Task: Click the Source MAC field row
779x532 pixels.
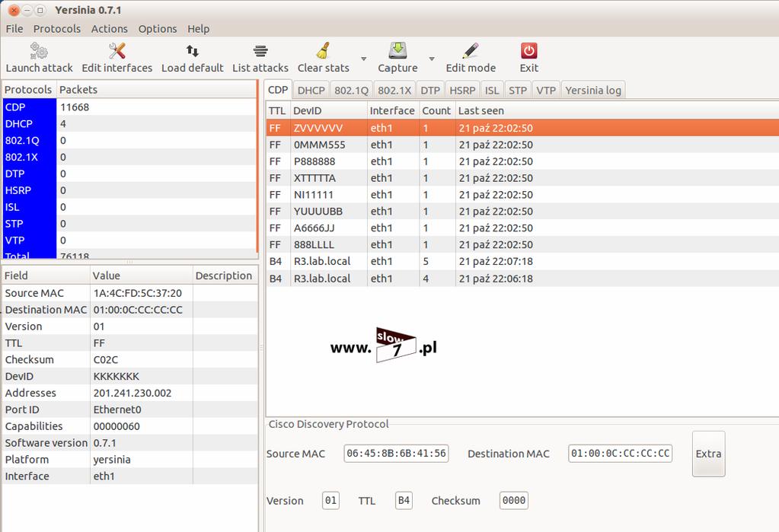Action: point(129,293)
